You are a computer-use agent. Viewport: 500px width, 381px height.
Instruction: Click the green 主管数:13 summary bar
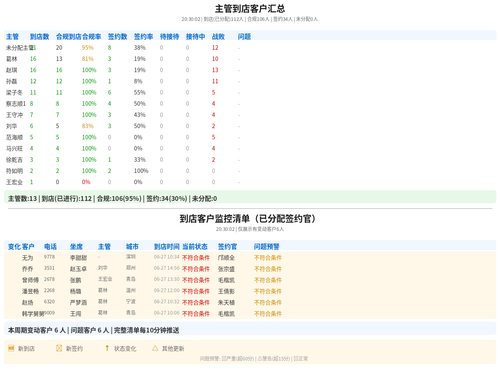click(250, 197)
